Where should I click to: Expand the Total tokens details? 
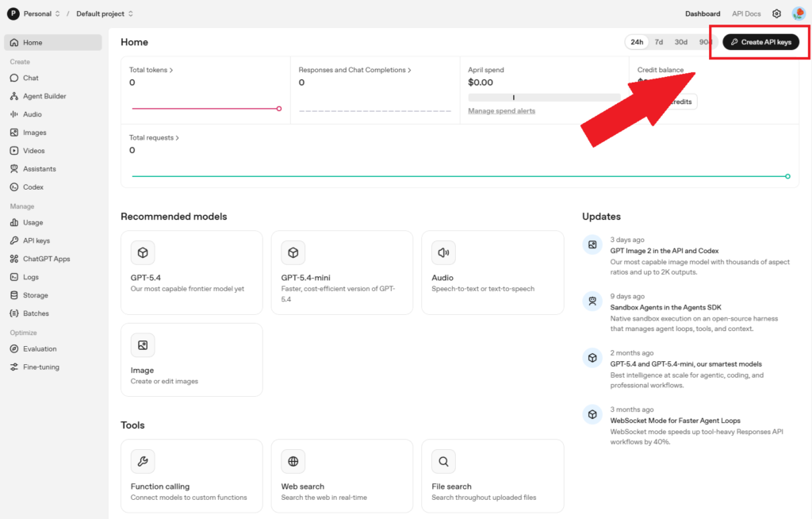tap(151, 70)
